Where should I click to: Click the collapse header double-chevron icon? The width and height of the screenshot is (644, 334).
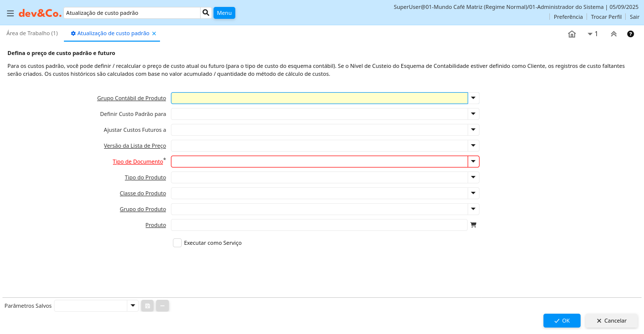coord(613,34)
